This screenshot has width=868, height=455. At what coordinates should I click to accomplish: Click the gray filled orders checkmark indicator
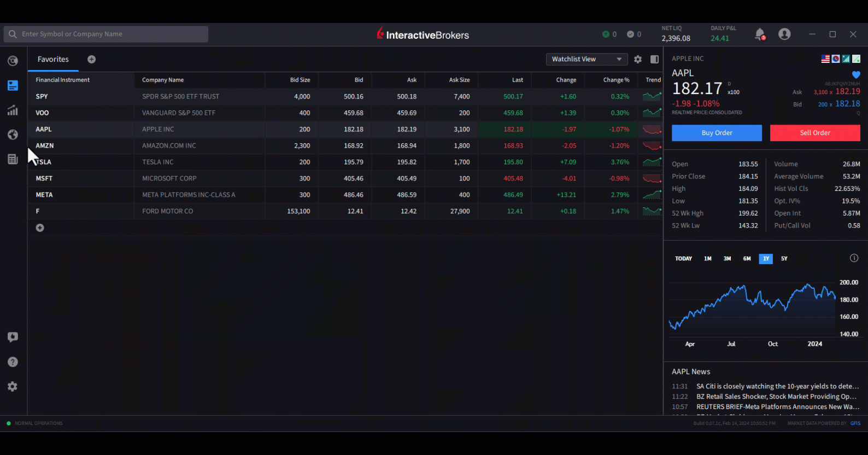pyautogui.click(x=630, y=34)
